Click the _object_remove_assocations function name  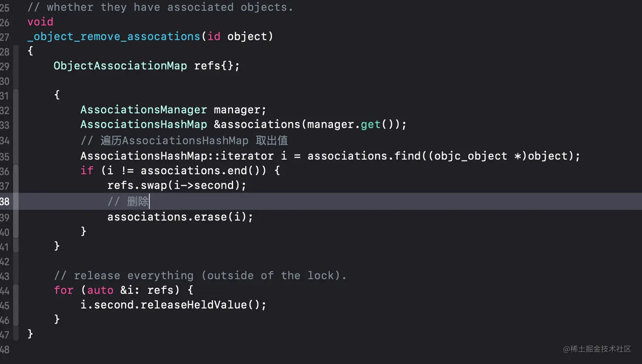point(113,36)
